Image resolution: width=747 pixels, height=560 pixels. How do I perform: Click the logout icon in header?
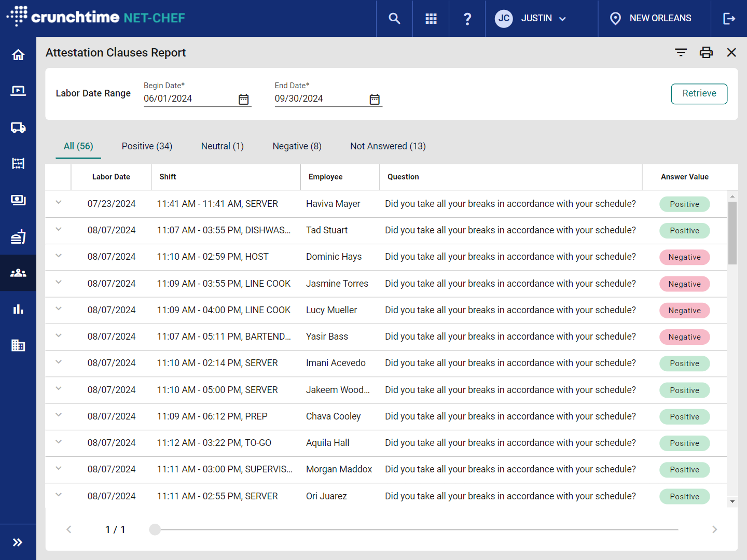(729, 19)
